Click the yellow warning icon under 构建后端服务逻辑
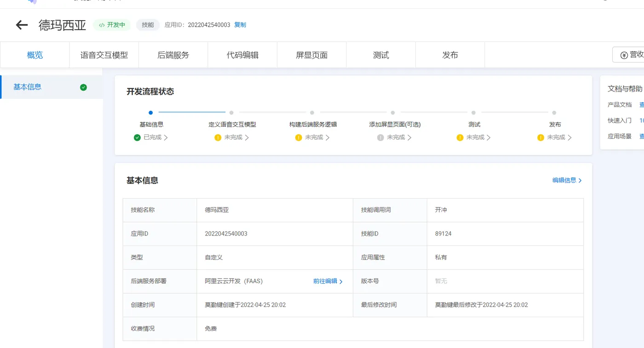 (x=299, y=137)
